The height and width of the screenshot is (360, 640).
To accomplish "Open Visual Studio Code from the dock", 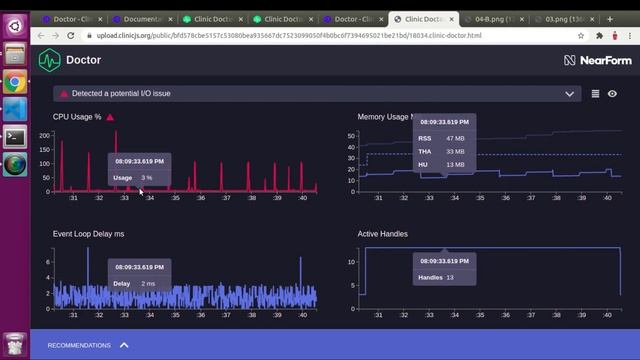I will click(15, 109).
